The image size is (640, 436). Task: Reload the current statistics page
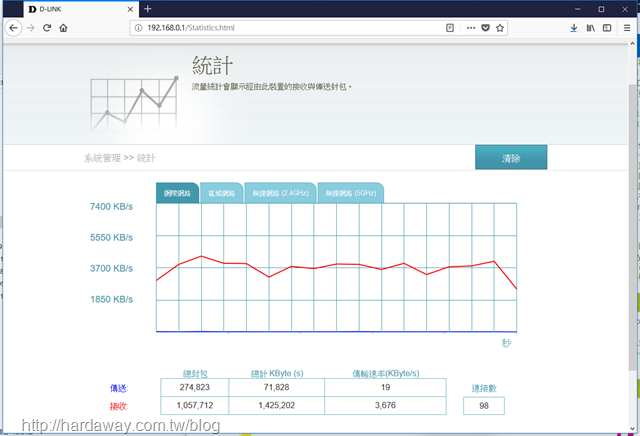pos(47,27)
